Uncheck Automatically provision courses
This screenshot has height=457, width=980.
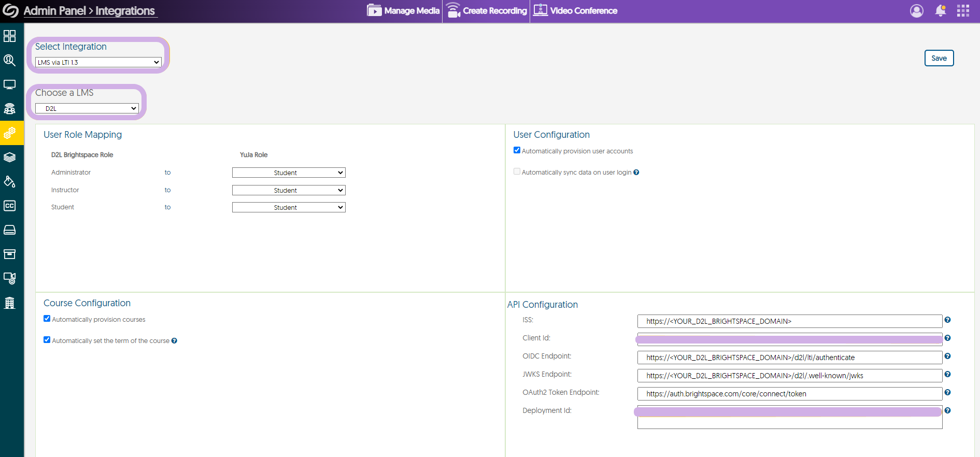click(47, 319)
